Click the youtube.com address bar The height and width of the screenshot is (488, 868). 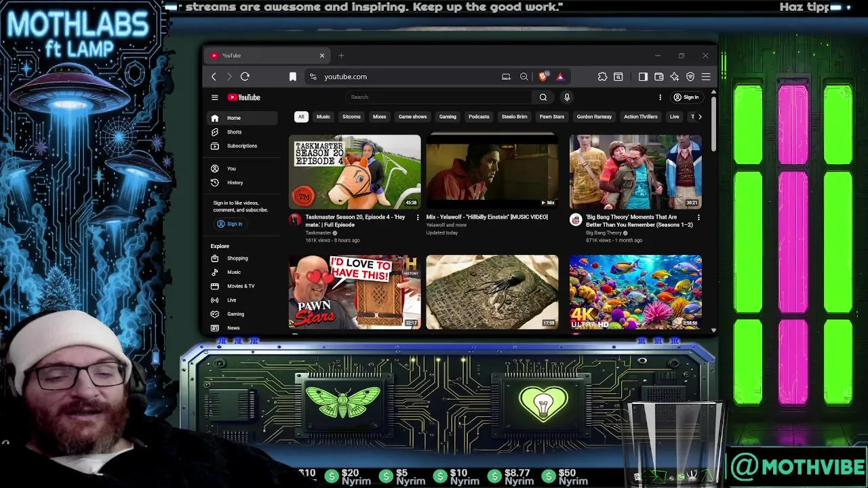click(x=403, y=77)
